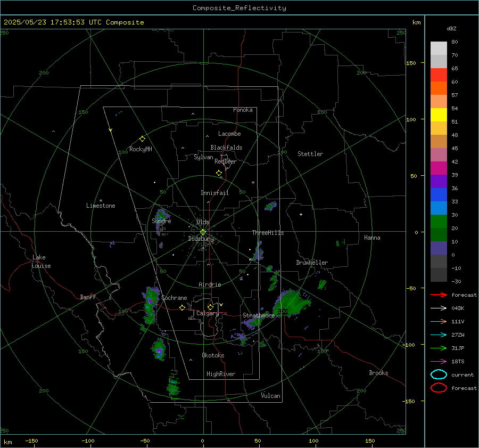Select the magenta 18TS arrow icon
The width and height of the screenshot is (479, 448).
tap(439, 362)
